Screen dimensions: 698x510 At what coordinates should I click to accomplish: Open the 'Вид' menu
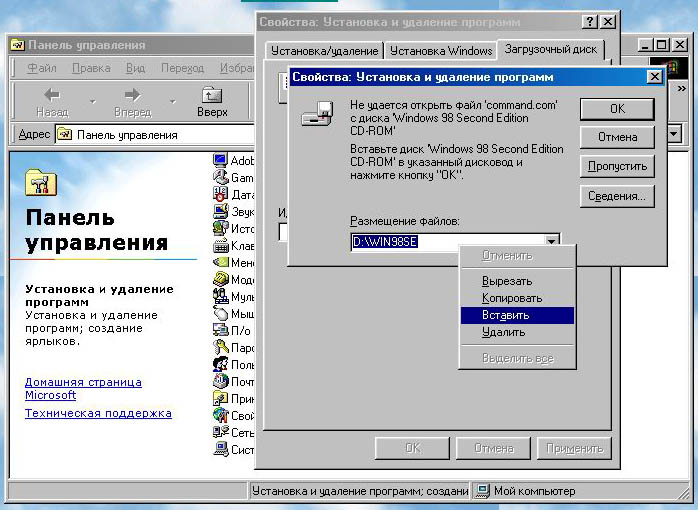click(x=135, y=68)
